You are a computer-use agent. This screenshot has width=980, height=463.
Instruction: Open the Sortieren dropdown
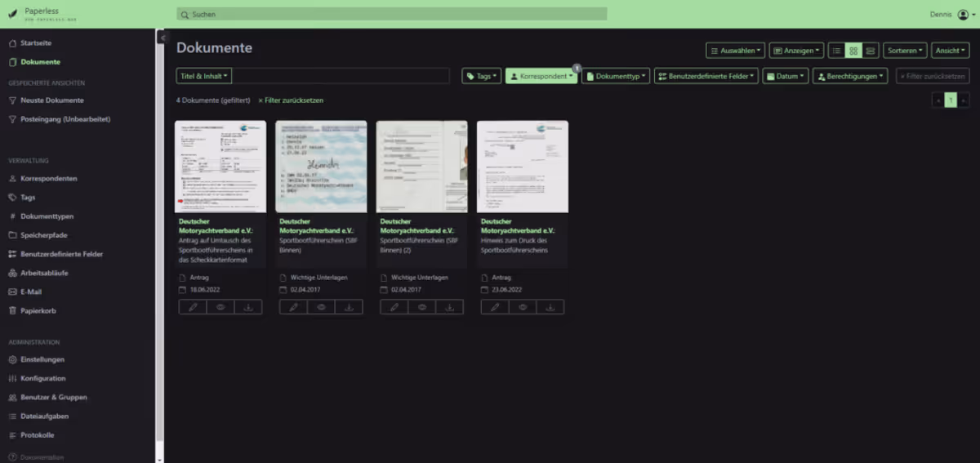pos(905,51)
